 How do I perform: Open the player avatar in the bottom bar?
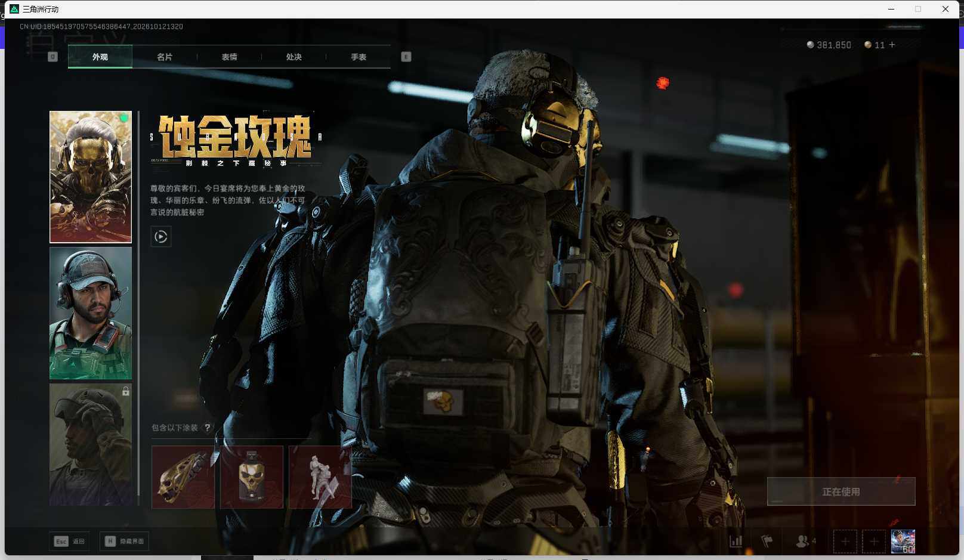(x=903, y=542)
